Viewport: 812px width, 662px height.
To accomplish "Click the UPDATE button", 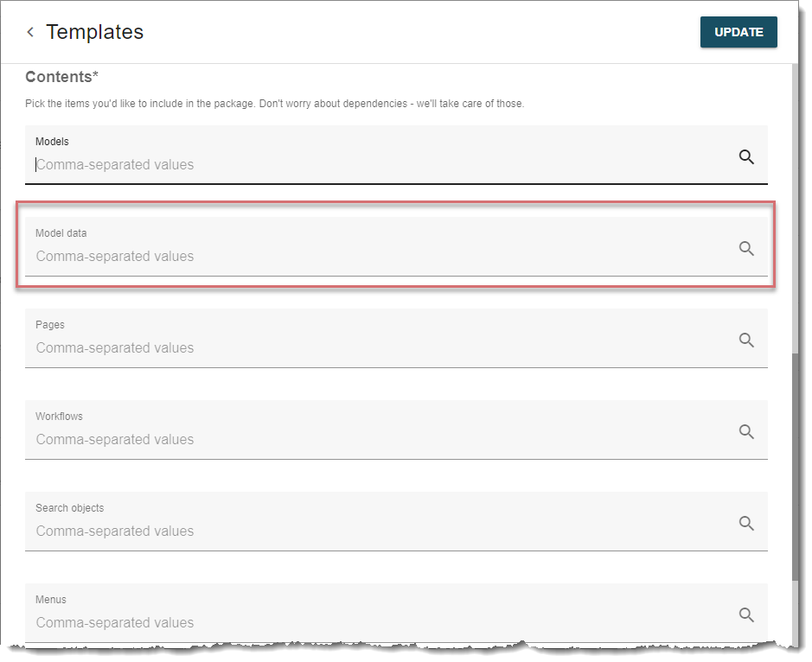I will (x=738, y=32).
